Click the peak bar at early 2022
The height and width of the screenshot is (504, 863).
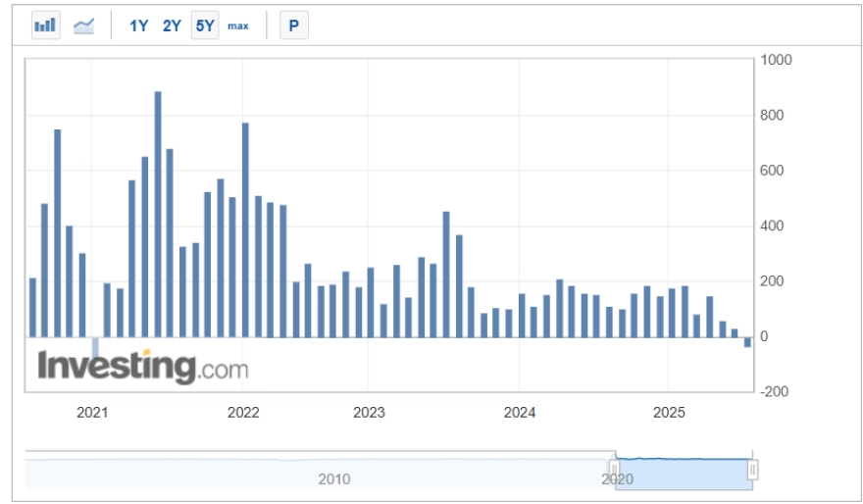tap(245, 229)
